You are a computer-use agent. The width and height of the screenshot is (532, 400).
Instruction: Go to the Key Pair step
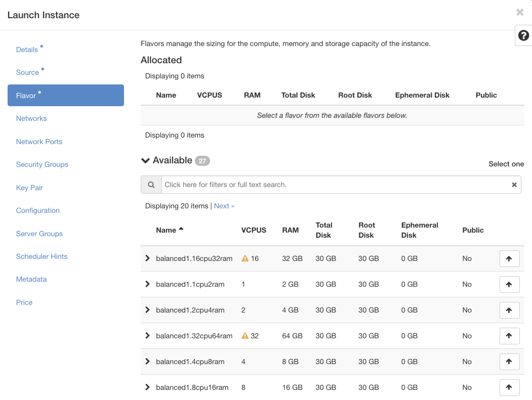click(29, 188)
